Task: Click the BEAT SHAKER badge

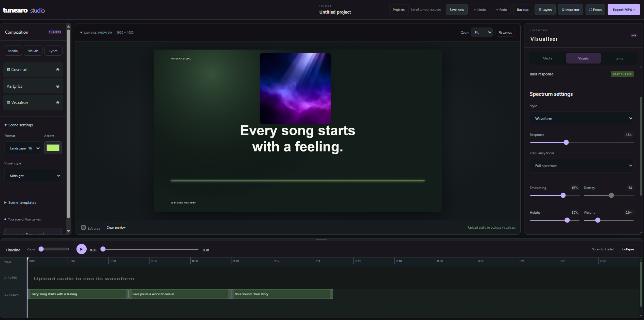Action: pos(622,74)
